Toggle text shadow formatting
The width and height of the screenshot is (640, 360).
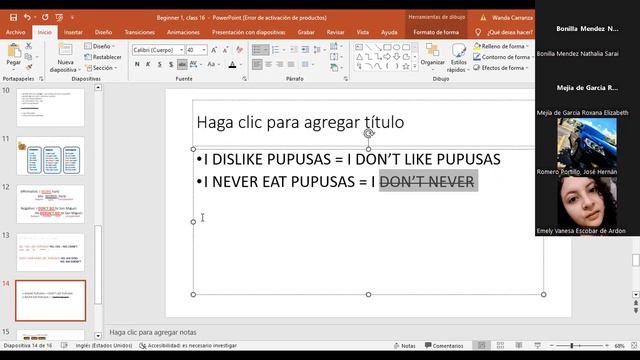click(171, 64)
